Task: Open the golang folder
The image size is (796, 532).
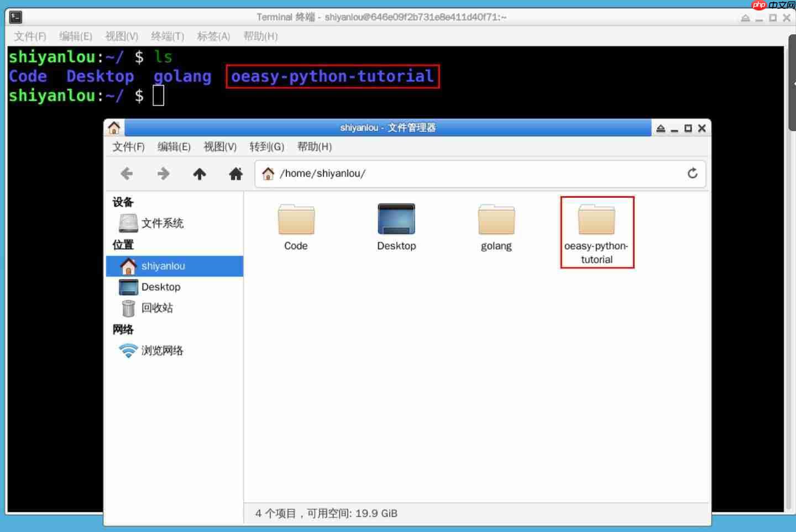Action: tap(496, 219)
